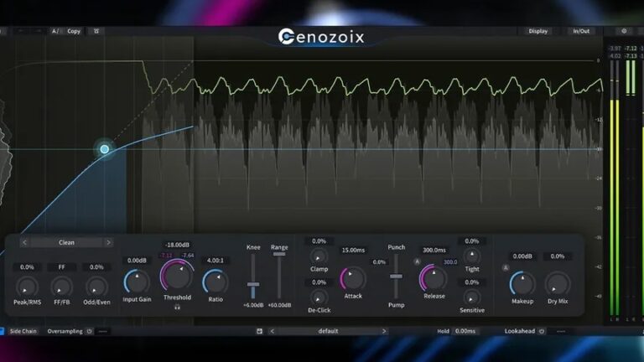Click the Peak/RMS 0.0% value field
This screenshot has height=362, width=644.
click(x=27, y=267)
